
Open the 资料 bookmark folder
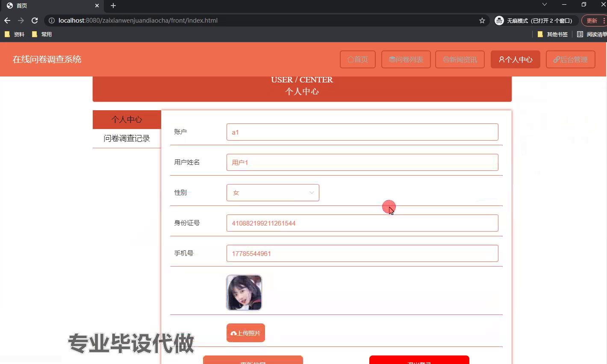pyautogui.click(x=15, y=34)
